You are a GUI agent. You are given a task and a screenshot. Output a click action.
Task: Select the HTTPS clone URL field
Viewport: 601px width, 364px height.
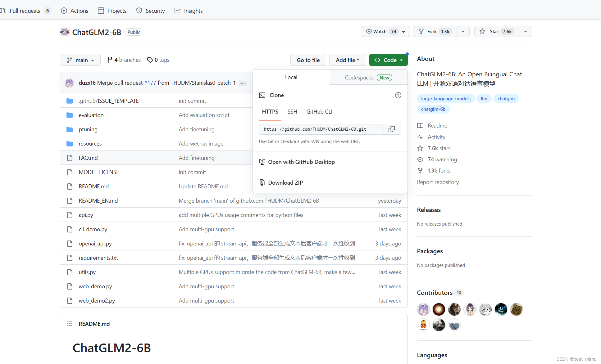321,129
